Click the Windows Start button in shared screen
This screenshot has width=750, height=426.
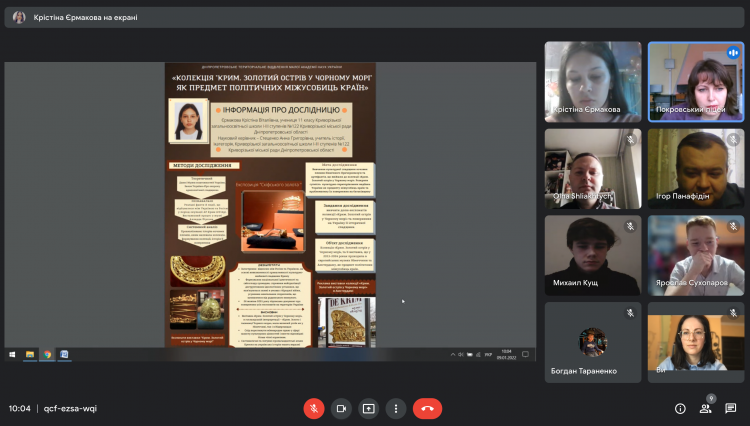(13, 354)
